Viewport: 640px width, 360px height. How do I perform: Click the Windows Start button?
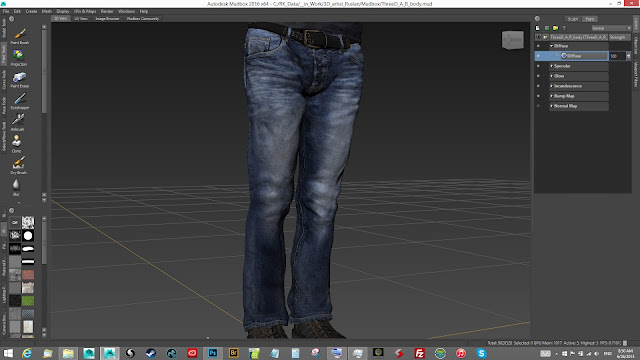(x=8, y=353)
